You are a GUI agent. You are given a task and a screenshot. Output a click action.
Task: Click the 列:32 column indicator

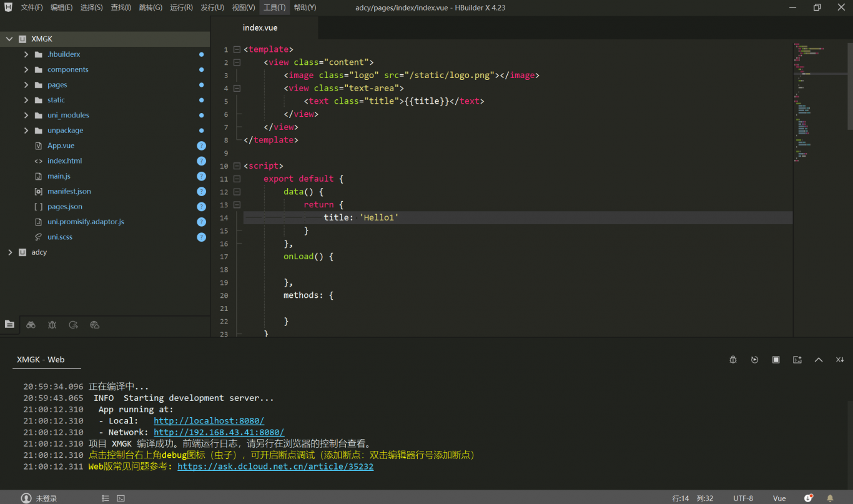point(705,498)
